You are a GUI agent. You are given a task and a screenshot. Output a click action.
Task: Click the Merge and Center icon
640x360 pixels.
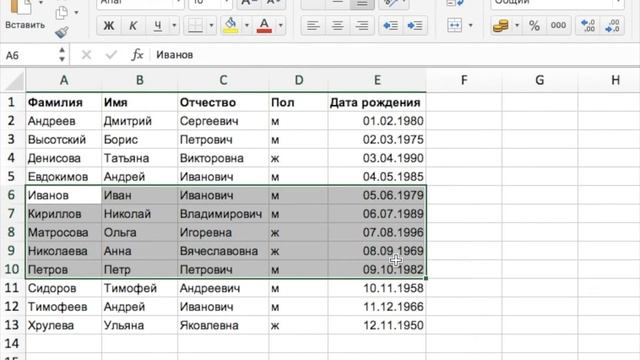tap(454, 25)
